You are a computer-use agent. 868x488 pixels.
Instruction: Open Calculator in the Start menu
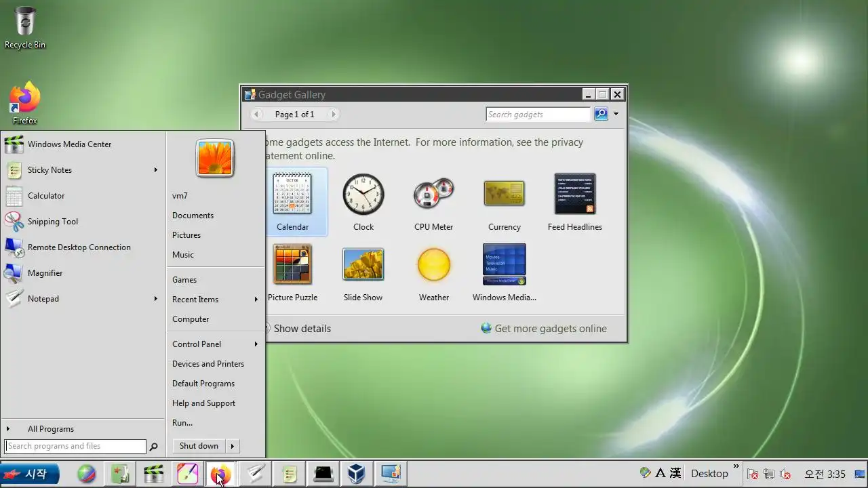pyautogui.click(x=83, y=196)
